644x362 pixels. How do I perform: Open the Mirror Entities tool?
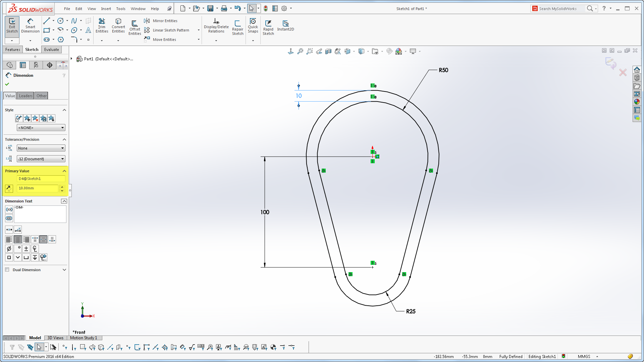[165, 20]
